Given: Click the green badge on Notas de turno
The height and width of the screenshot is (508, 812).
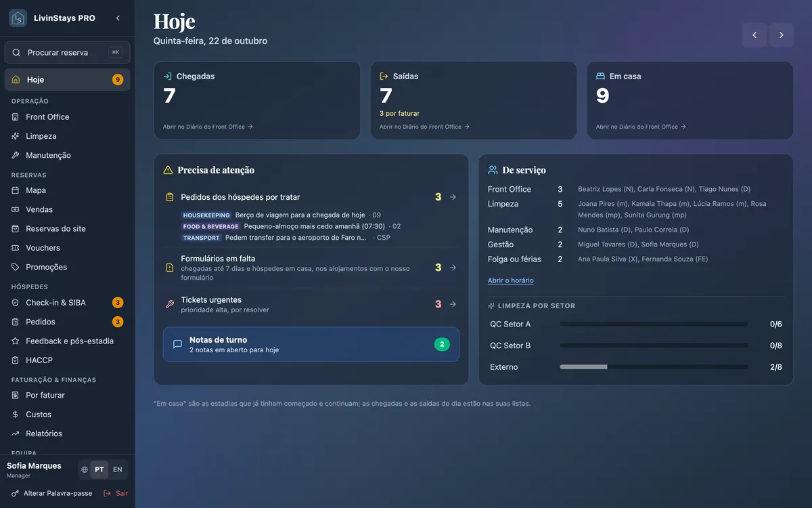Looking at the screenshot, I should point(442,344).
